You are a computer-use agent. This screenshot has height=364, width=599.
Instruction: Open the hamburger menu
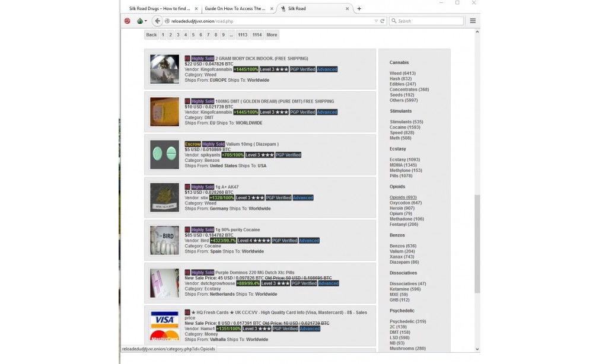[473, 21]
